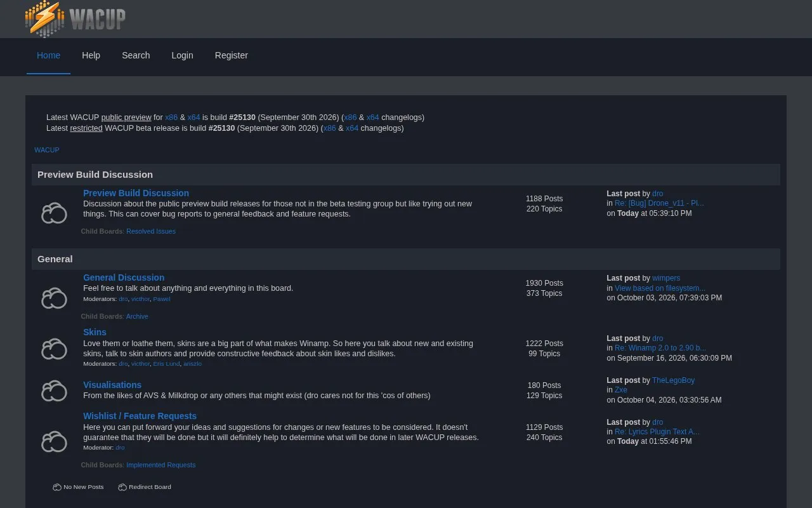Open moderator Pawel's profile
Viewport: 812px width, 508px height.
(162, 299)
